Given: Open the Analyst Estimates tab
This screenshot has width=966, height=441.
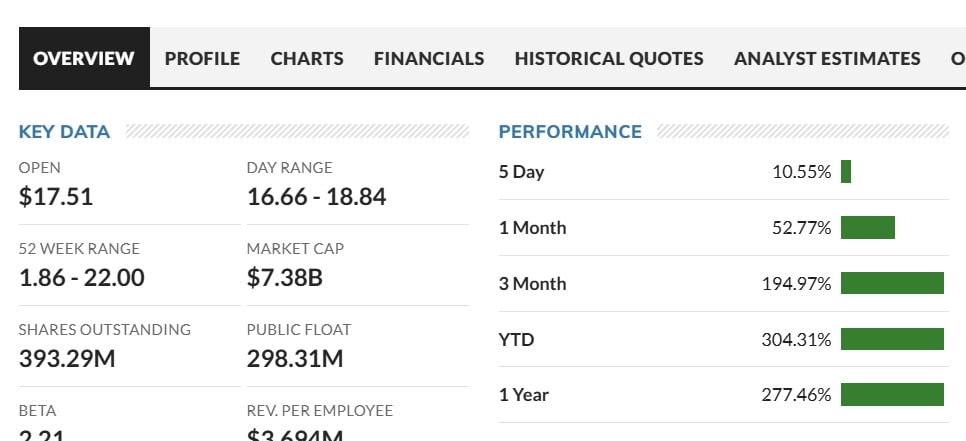Looking at the screenshot, I should [827, 58].
